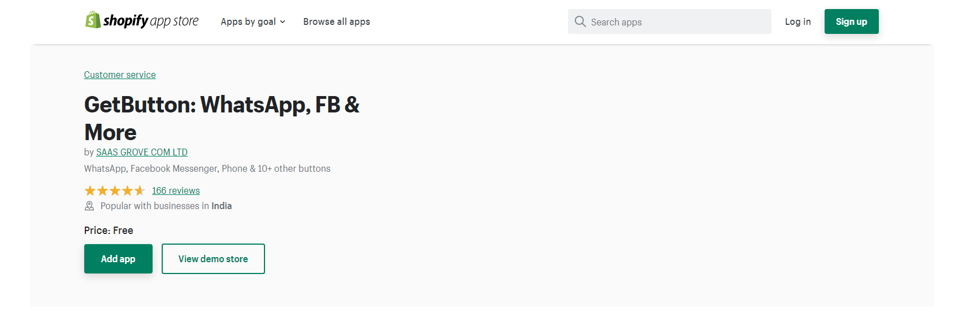Click the Log in link
Viewport: 980px width, 330px height.
pos(797,22)
